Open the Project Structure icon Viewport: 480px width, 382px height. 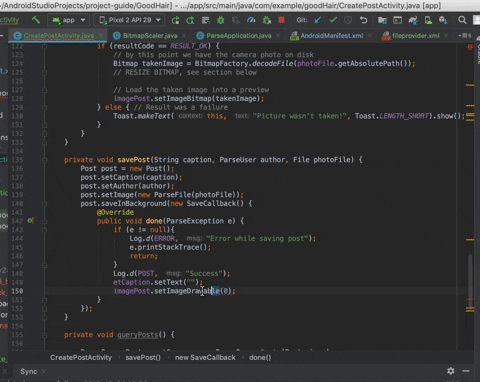click(382, 20)
